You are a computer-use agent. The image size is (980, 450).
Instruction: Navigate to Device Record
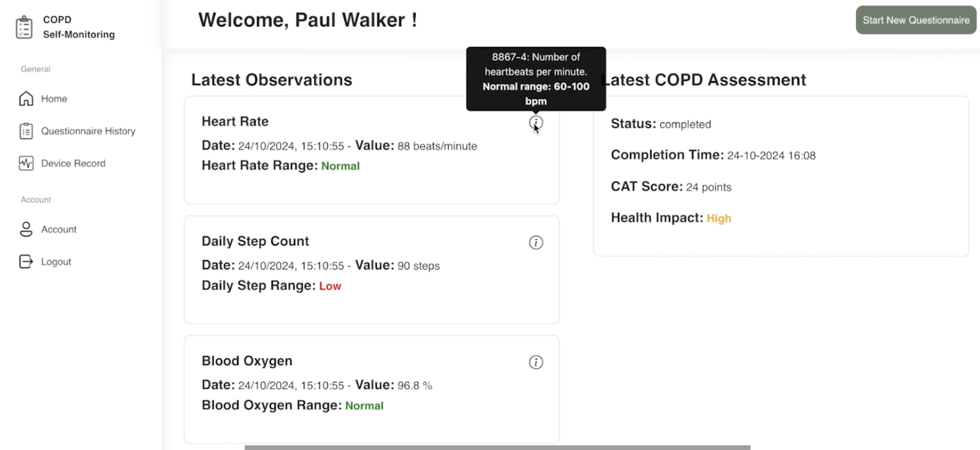tap(73, 163)
